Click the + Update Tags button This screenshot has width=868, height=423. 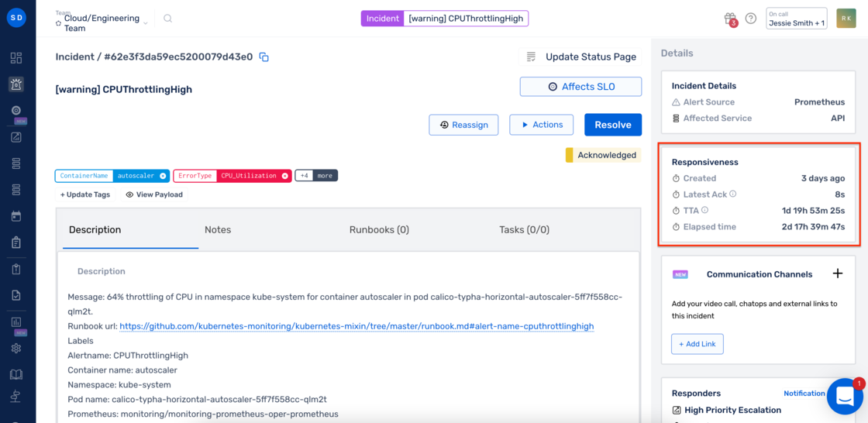point(85,194)
